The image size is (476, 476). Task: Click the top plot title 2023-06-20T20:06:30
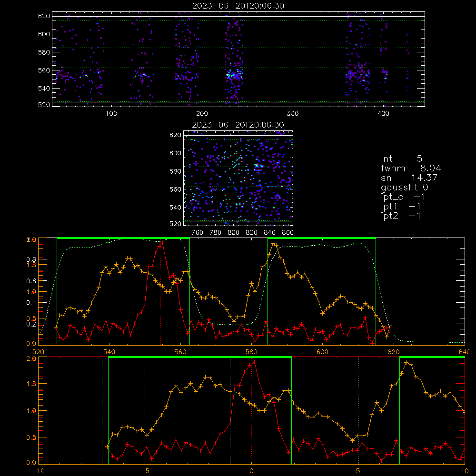[x=238, y=6]
